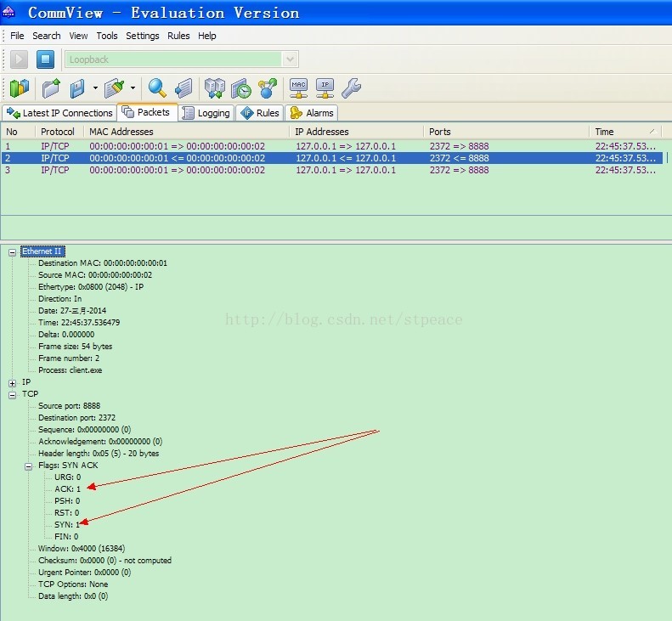
Task: Select highlighted packet row number 2
Action: [332, 158]
